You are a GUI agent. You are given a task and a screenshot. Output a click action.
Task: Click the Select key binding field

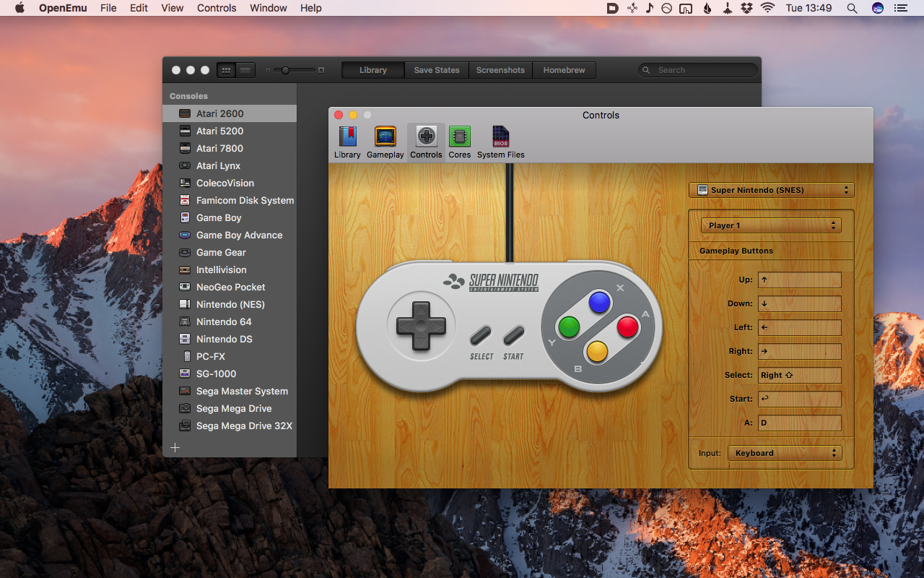800,375
